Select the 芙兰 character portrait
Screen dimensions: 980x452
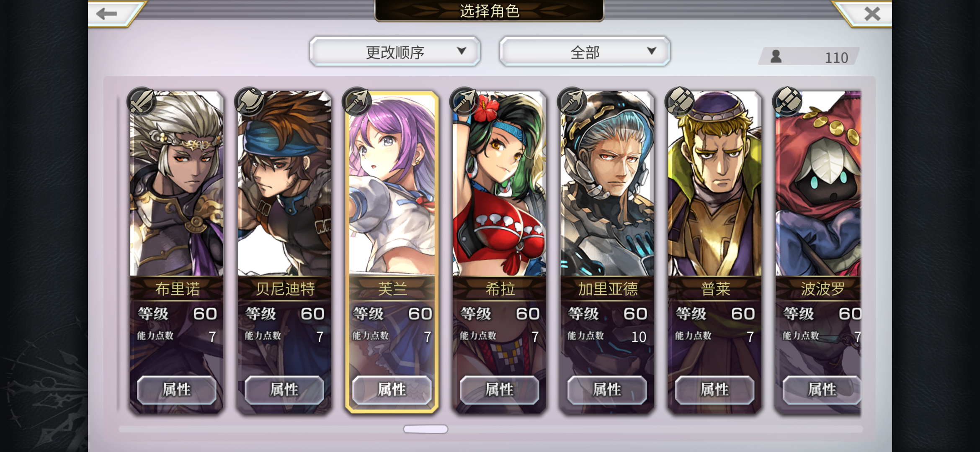pos(392,184)
